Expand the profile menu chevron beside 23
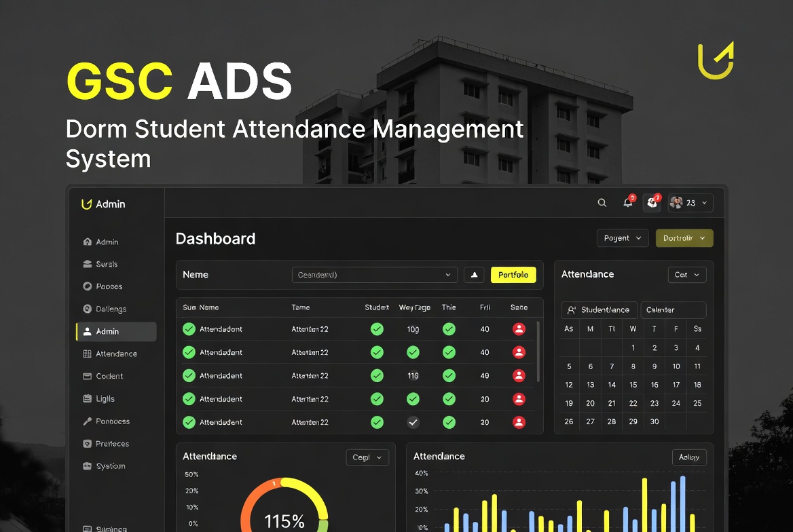This screenshot has width=793, height=532. (x=705, y=203)
